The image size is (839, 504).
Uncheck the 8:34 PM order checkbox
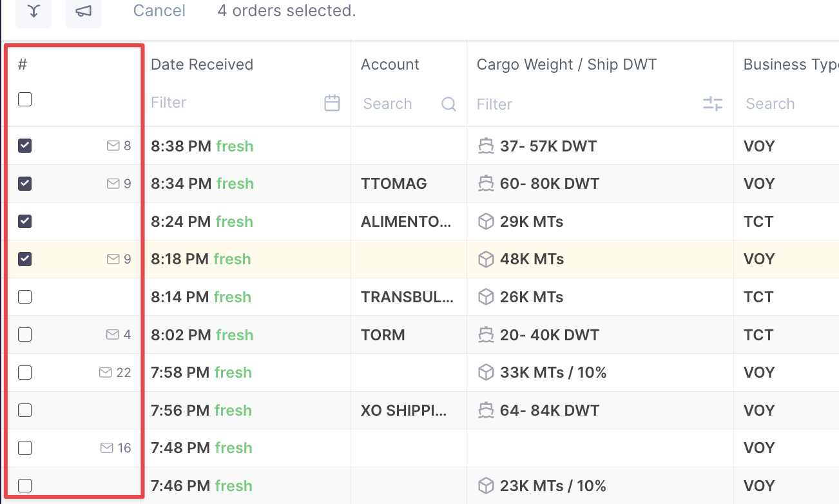(x=24, y=184)
